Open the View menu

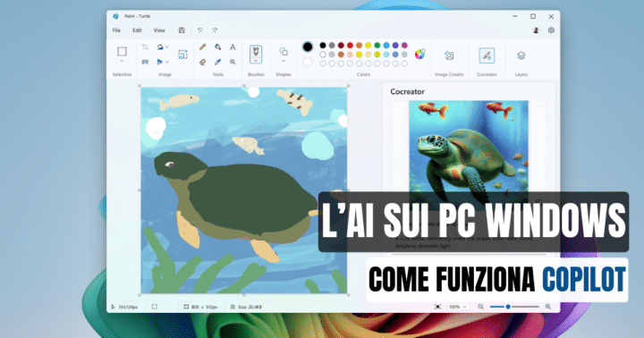coord(159,30)
